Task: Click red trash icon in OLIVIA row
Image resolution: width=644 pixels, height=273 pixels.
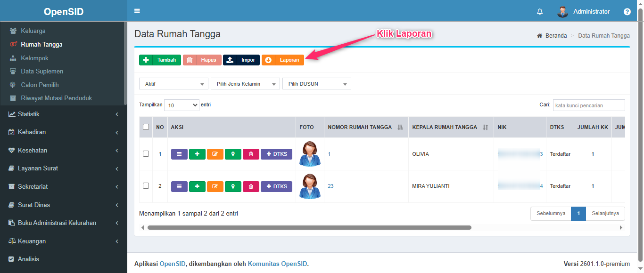Action: coord(251,154)
